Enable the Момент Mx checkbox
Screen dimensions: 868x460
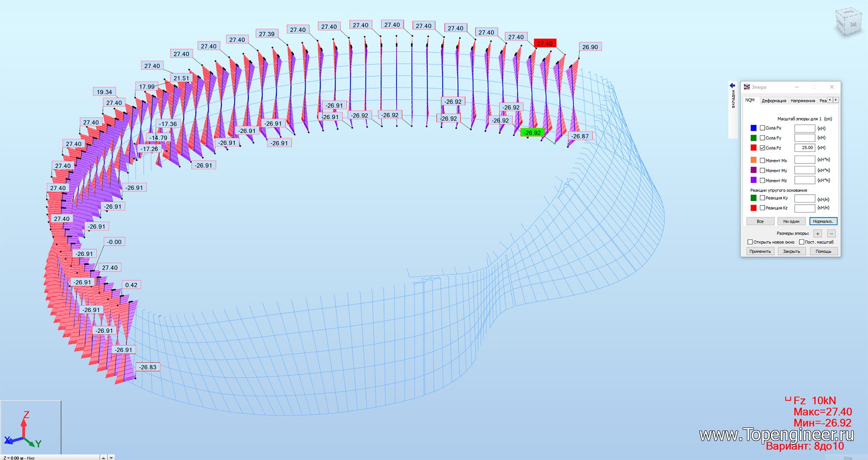[x=763, y=160]
